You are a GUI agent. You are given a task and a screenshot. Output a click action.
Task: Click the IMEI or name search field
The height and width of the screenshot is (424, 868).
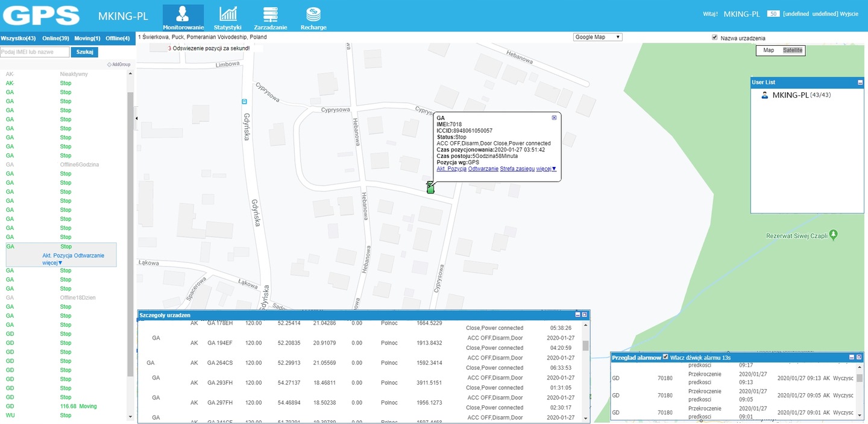pos(34,52)
